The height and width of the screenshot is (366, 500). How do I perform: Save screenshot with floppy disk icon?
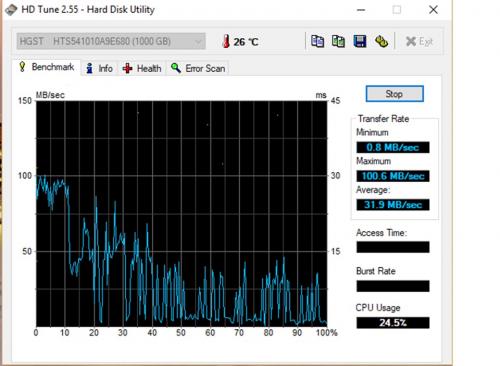(x=360, y=41)
